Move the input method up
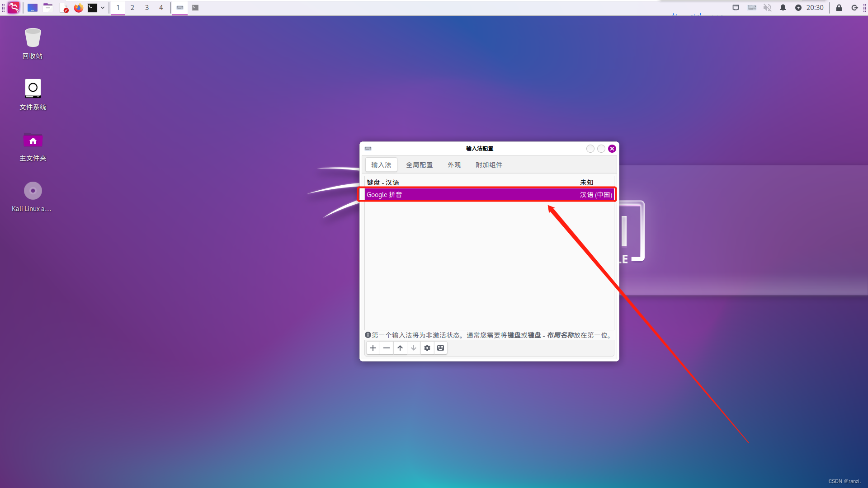This screenshot has width=868, height=488. pyautogui.click(x=400, y=348)
